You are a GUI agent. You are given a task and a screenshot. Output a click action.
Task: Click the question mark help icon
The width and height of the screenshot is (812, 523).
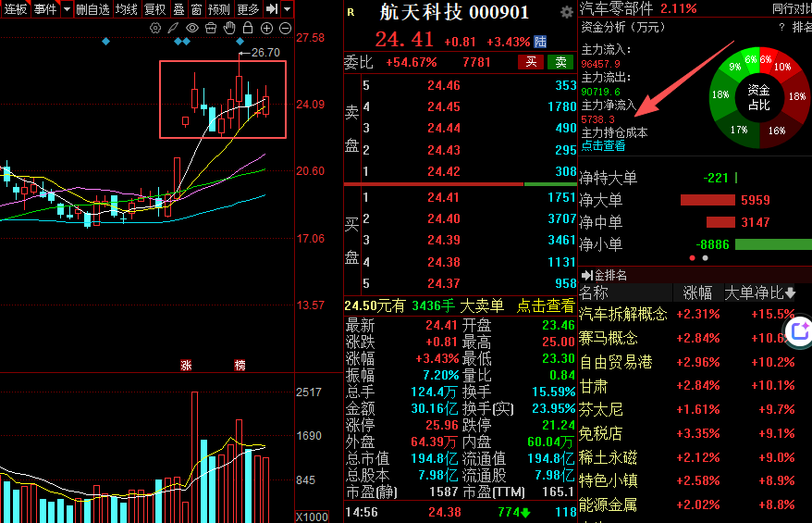[781, 27]
